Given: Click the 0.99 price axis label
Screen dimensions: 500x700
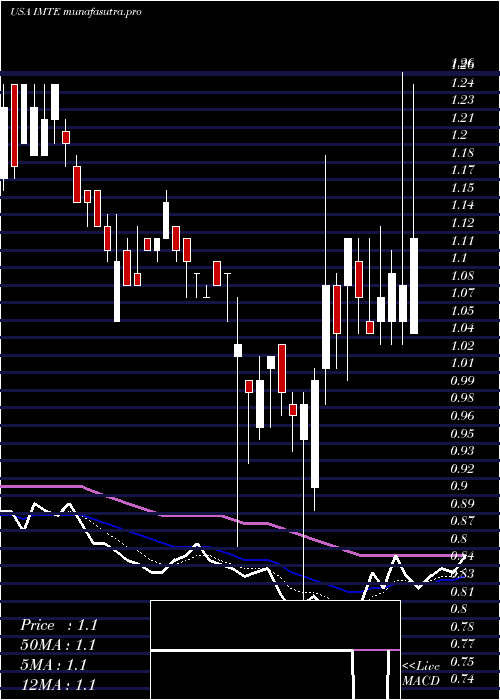Looking at the screenshot, I should (462, 381).
